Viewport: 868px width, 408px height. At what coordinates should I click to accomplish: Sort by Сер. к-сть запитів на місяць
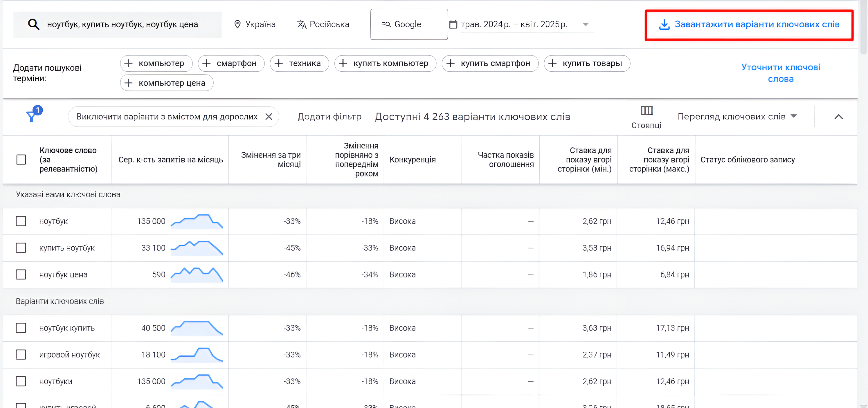170,159
